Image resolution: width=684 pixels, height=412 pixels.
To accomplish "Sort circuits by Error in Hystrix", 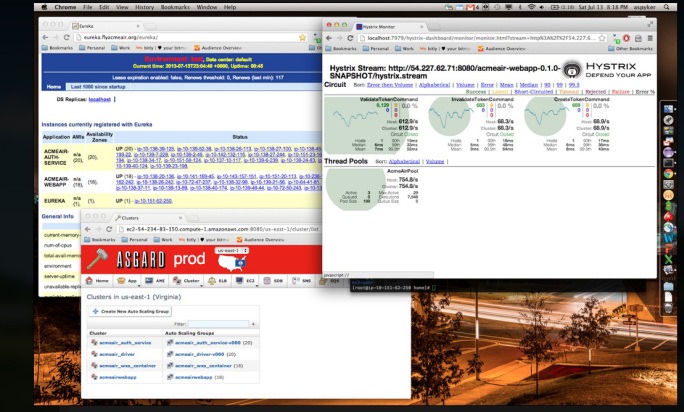I will pyautogui.click(x=487, y=85).
